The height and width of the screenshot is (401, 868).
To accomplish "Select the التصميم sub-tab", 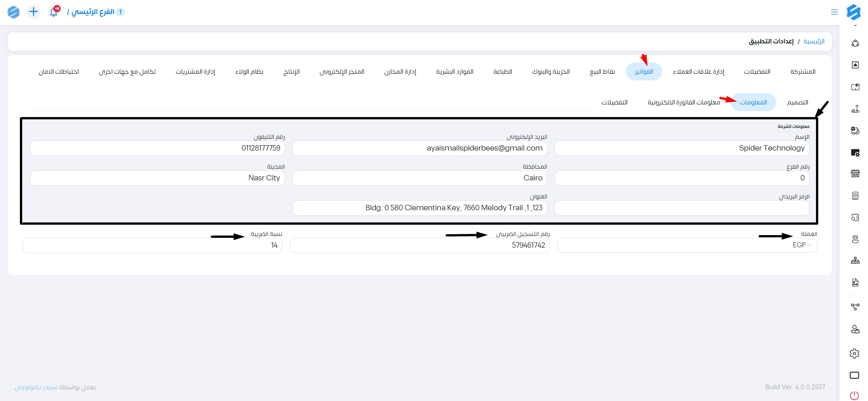I will coord(797,103).
